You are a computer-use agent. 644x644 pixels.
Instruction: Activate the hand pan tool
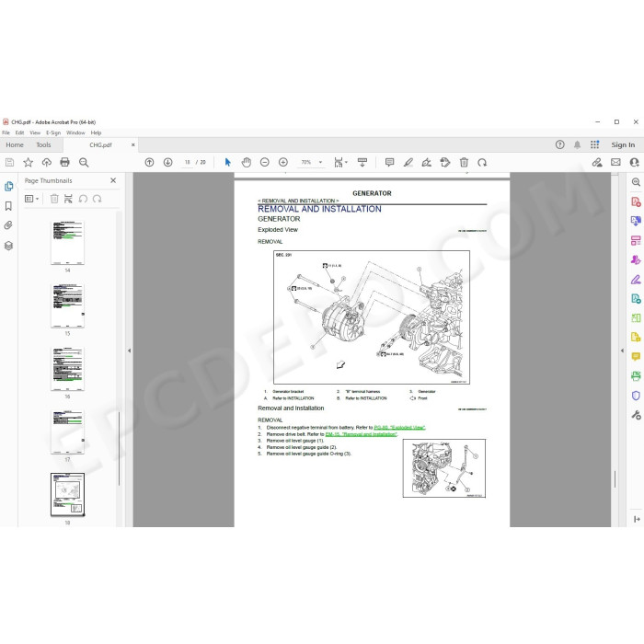[246, 162]
